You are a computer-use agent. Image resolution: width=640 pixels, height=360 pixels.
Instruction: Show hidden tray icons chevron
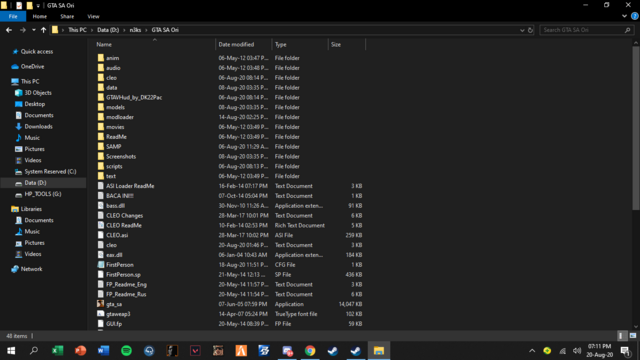[532, 351]
